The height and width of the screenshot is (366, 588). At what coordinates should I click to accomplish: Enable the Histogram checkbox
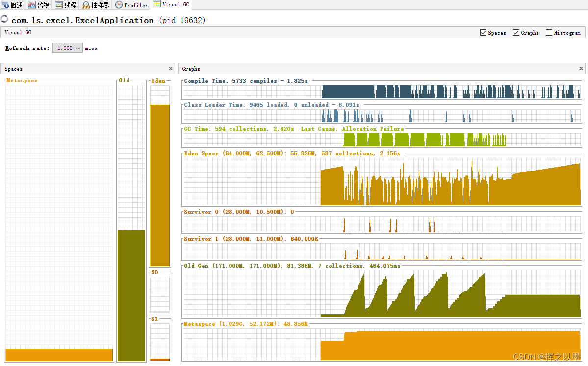(549, 33)
